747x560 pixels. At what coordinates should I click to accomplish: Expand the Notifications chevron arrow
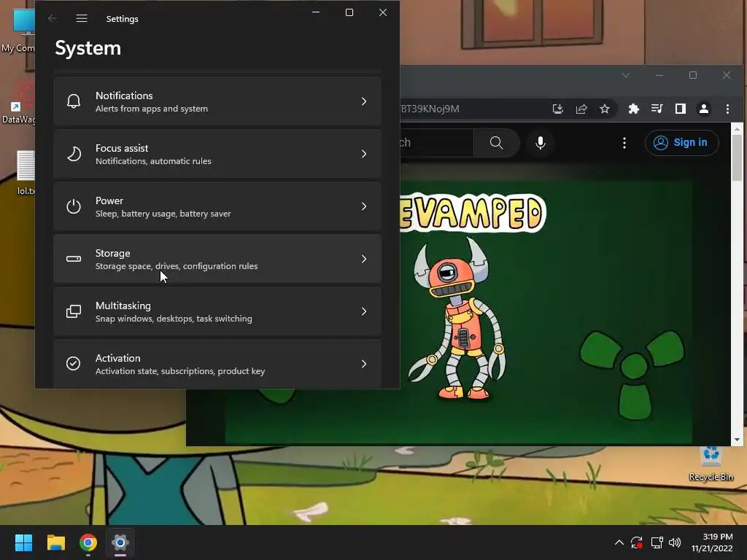coord(364,101)
